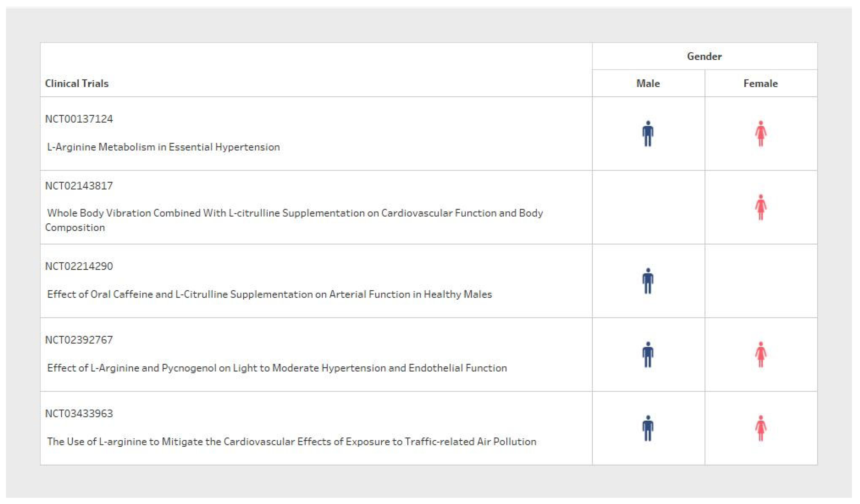
Task: Click the female icon for NCT02143817
Action: coord(760,207)
